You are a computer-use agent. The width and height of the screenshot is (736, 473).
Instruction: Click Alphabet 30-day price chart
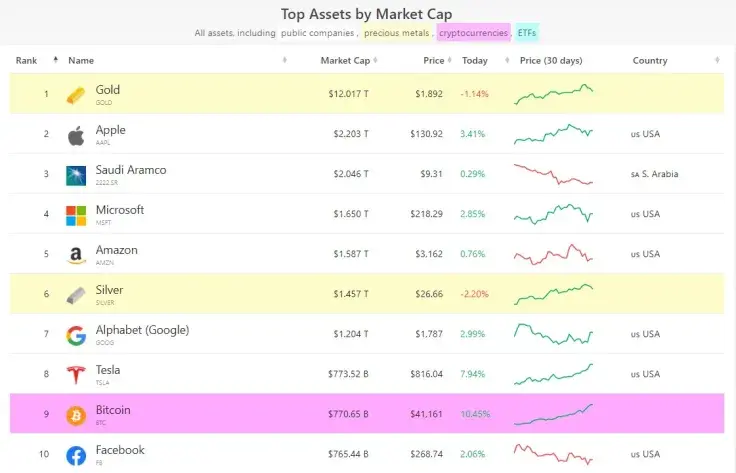point(553,334)
